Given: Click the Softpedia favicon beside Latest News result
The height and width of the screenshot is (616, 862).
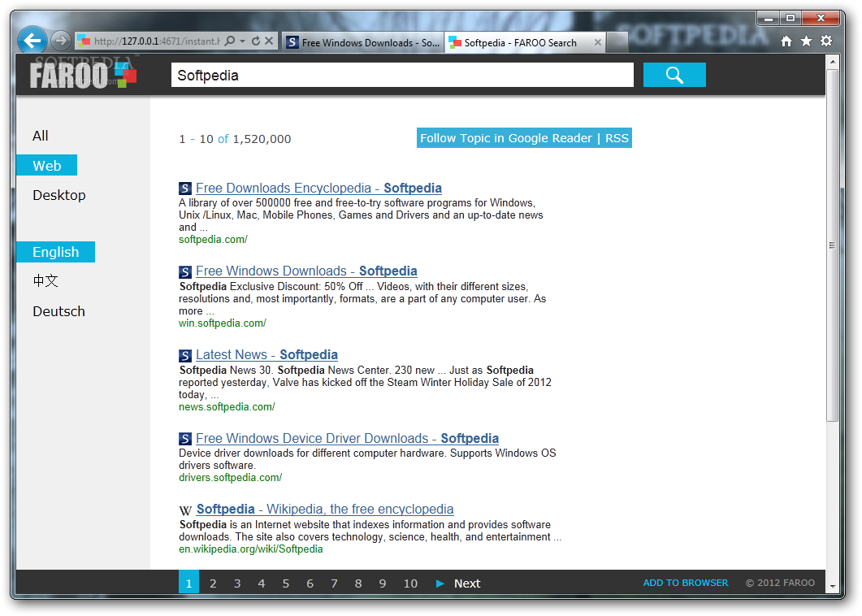Looking at the screenshot, I should pos(184,355).
